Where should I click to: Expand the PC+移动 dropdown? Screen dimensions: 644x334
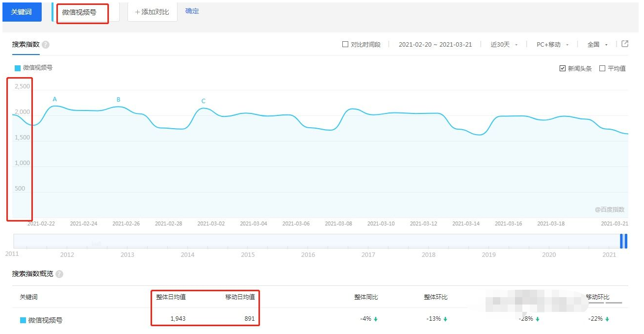[x=553, y=44]
